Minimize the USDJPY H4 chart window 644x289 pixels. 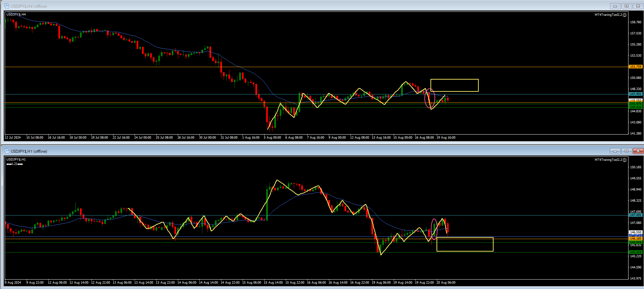[615, 6]
